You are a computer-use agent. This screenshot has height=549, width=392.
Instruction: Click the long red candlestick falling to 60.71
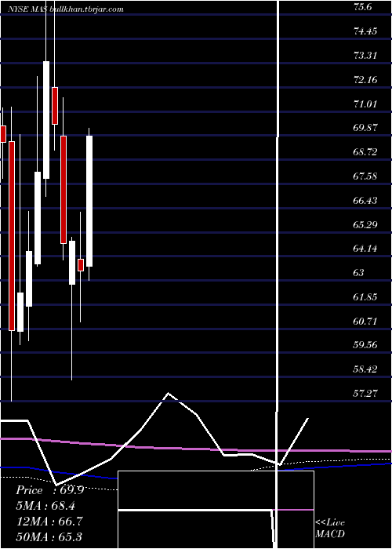click(x=12, y=236)
